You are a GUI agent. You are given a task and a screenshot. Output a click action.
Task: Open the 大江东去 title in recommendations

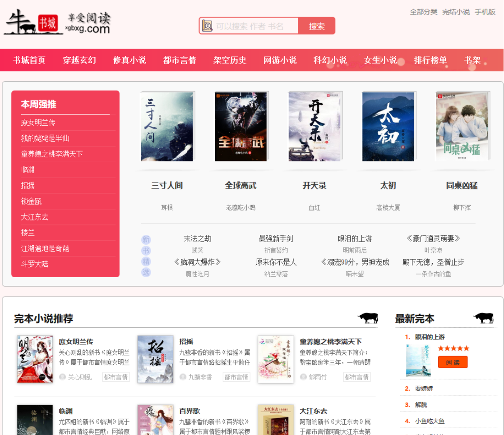[x=314, y=411]
